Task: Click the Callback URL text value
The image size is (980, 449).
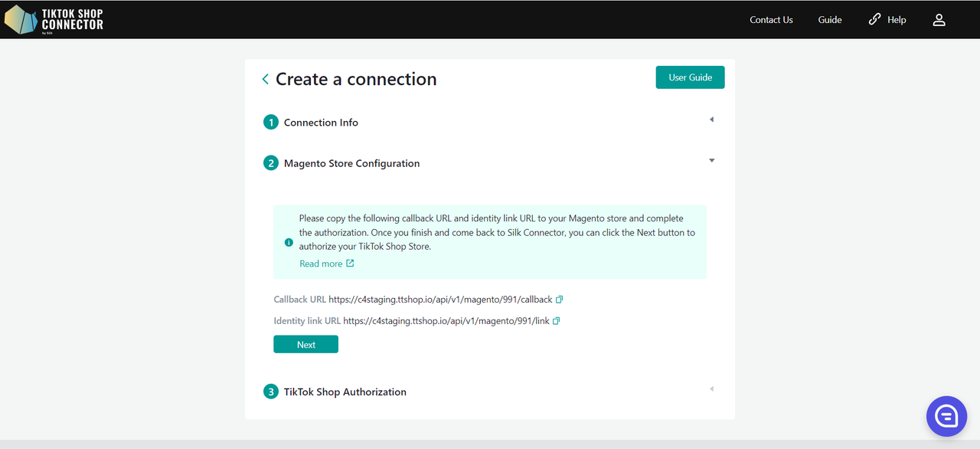Action: [x=440, y=300]
